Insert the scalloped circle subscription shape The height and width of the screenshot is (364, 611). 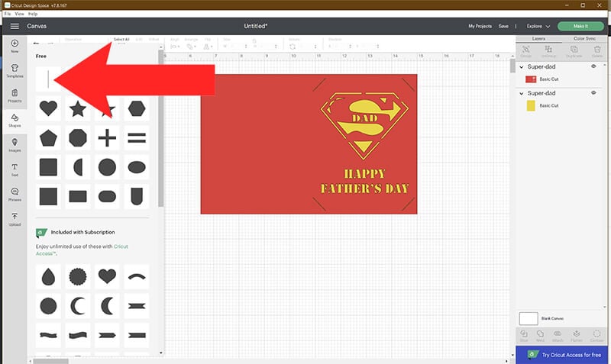click(78, 277)
